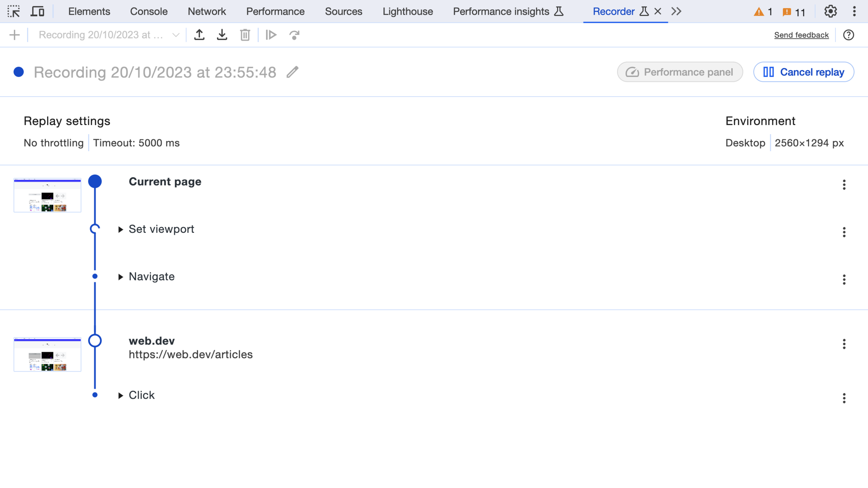Click the pencil icon to edit title
Viewport: 868px width, 488px height.
click(292, 72)
